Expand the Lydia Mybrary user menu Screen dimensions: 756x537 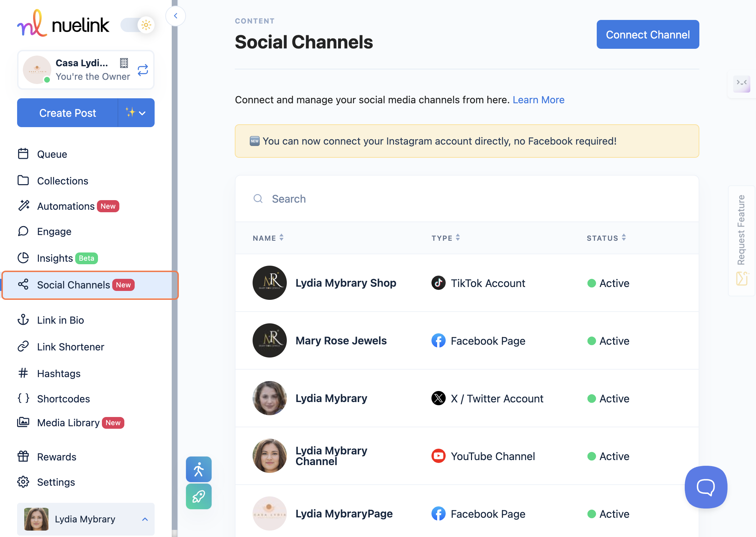pos(86,519)
